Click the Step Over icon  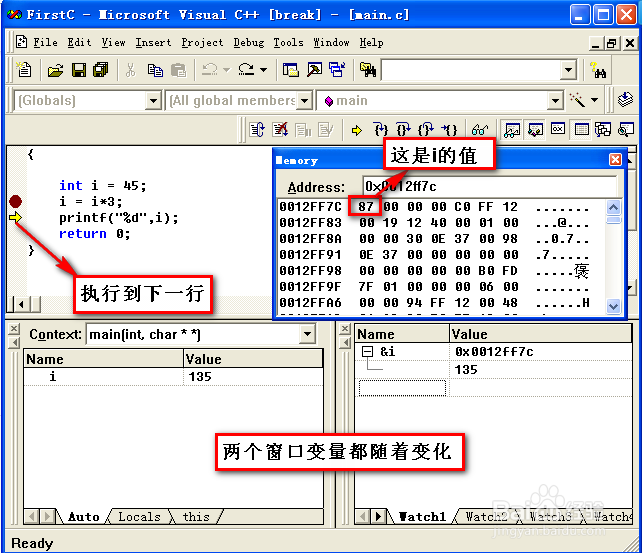(x=404, y=130)
